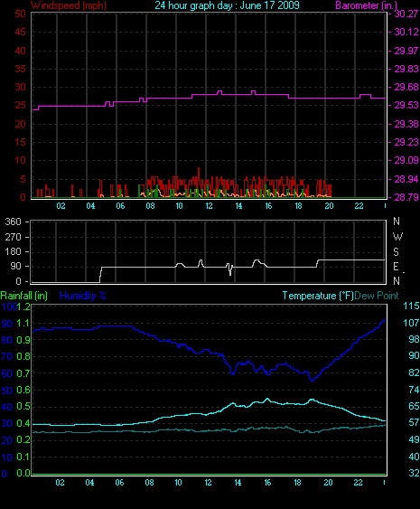Click the green "Rainfall (in)" label

[24, 296]
